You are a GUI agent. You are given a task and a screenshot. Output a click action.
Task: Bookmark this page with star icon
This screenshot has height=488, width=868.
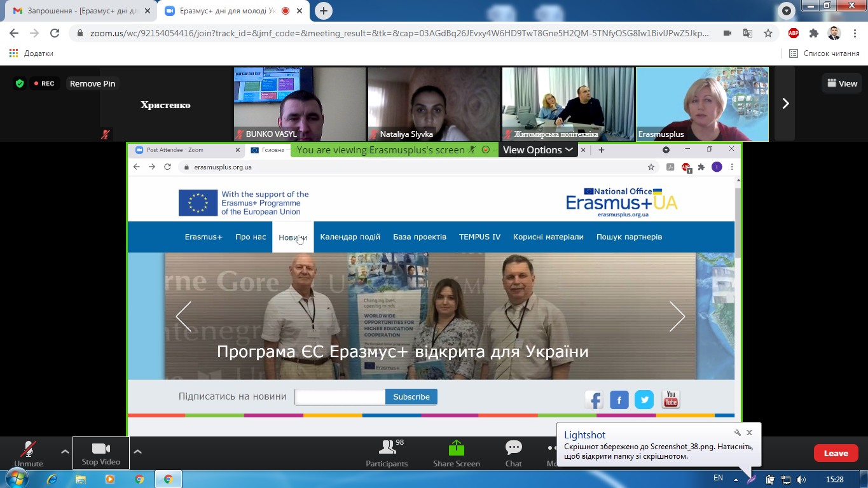[x=768, y=33]
